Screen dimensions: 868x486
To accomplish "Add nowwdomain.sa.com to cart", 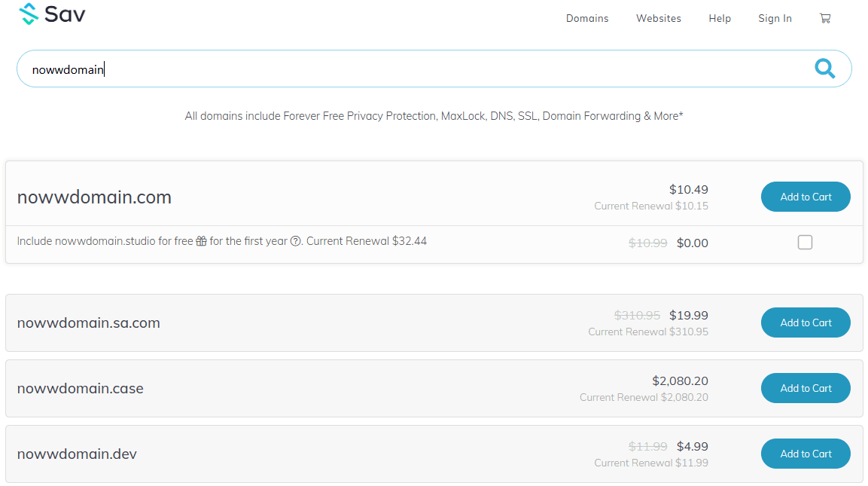I will (x=806, y=322).
